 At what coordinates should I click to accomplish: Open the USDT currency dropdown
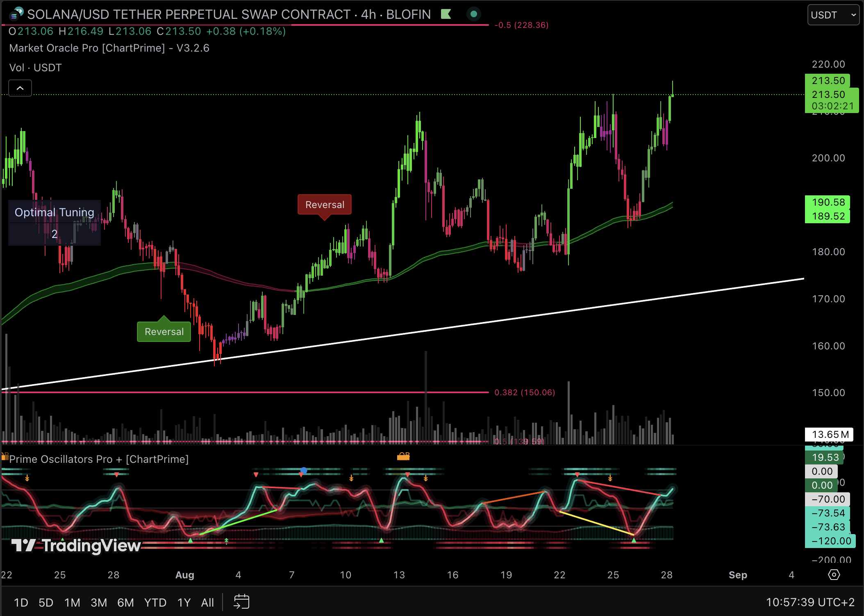pyautogui.click(x=833, y=15)
